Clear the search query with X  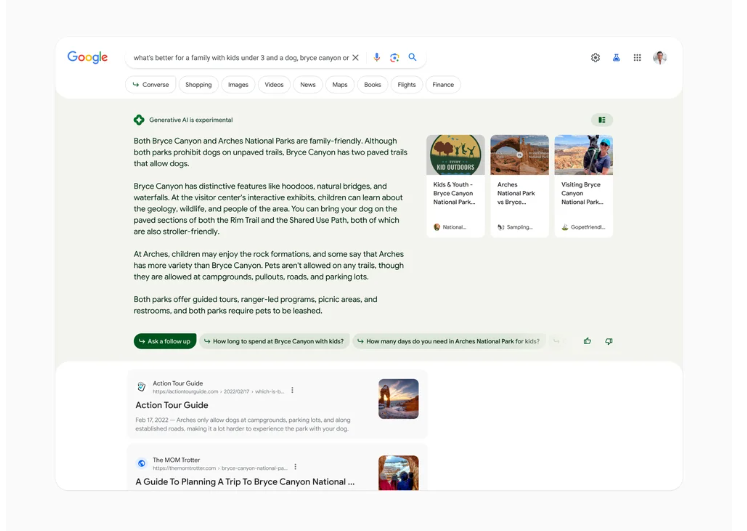355,58
